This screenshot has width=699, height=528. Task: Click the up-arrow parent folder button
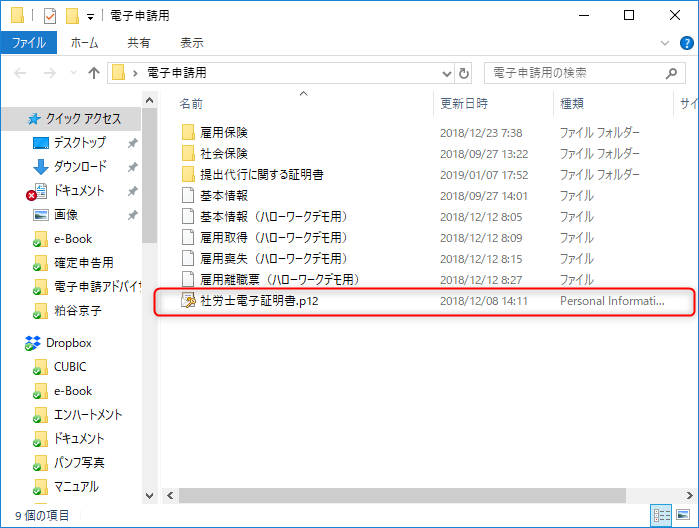click(x=94, y=73)
